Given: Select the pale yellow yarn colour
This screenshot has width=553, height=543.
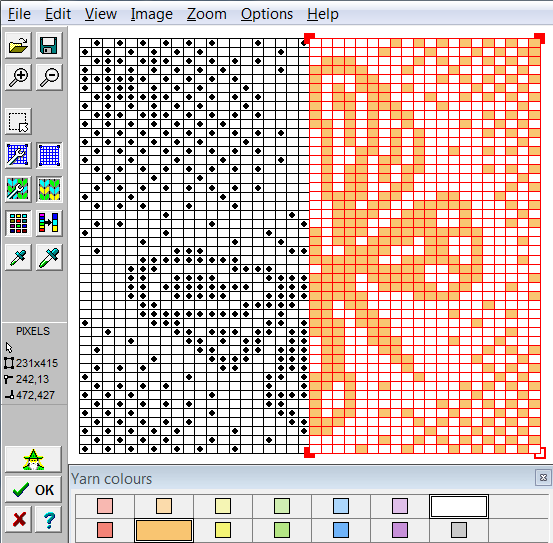Looking at the screenshot, I should coord(223,506).
